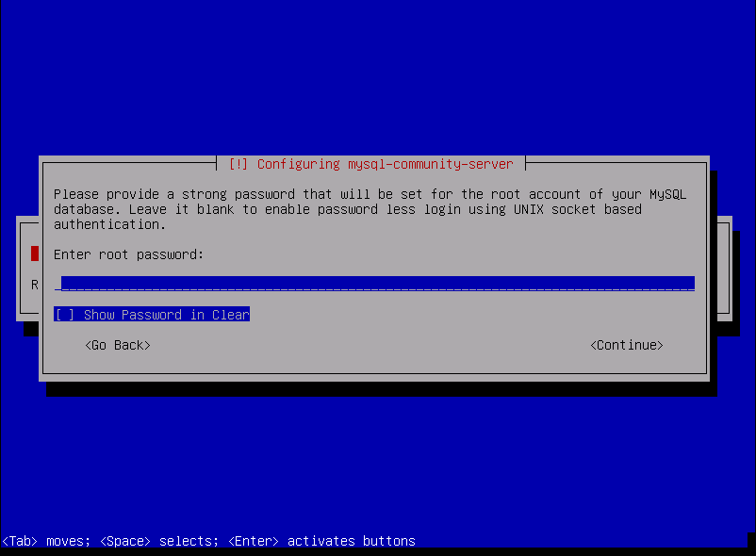Click the 'Configuring mysql-community-server' dialog title

pyautogui.click(x=370, y=164)
